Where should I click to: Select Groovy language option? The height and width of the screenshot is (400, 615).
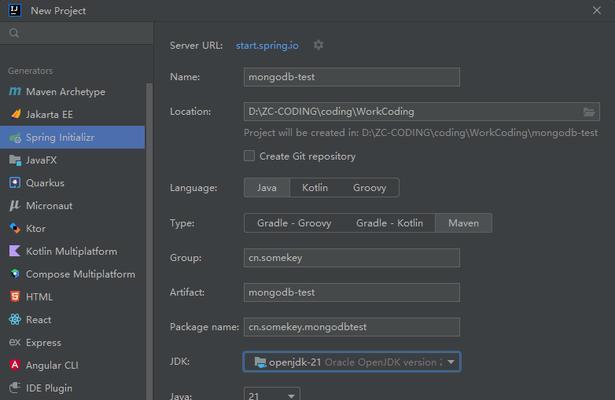[x=369, y=188]
